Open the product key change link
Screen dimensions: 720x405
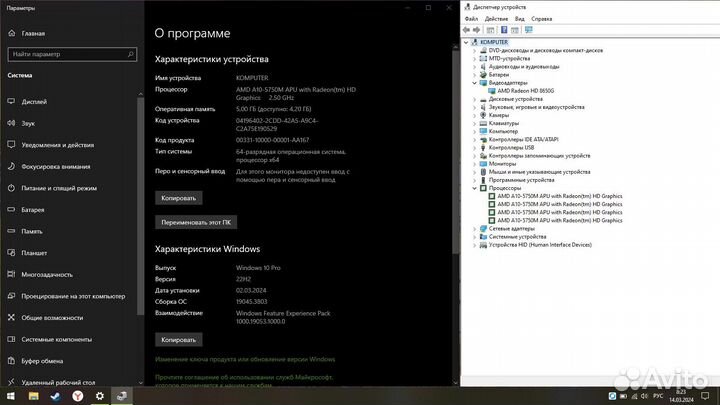coord(245,359)
